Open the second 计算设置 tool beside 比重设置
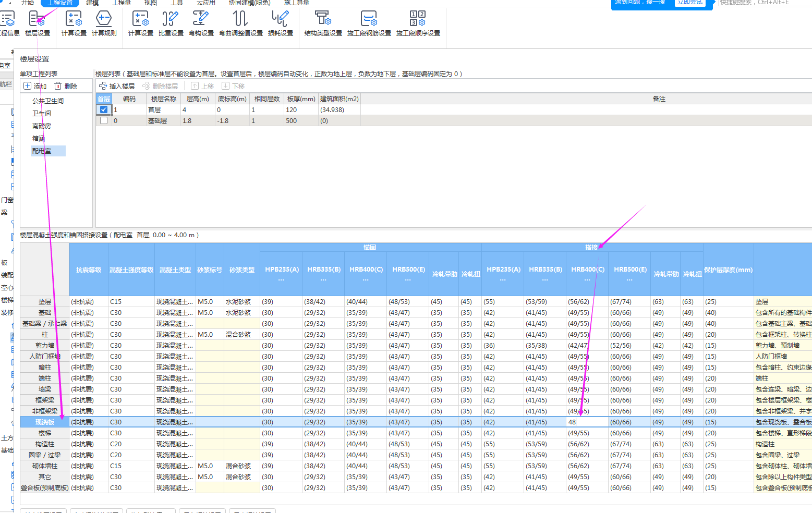Screen dimensions: 812x513 coord(141,23)
